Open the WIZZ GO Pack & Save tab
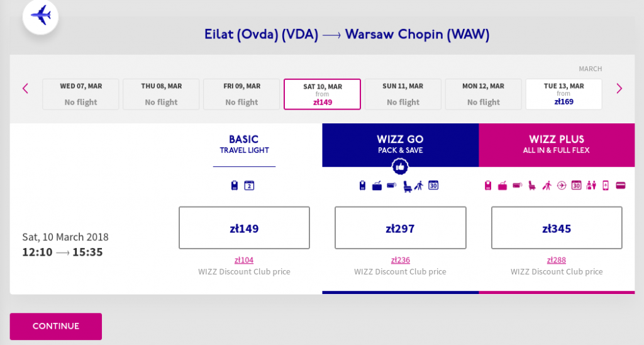The image size is (644, 345). point(400,145)
